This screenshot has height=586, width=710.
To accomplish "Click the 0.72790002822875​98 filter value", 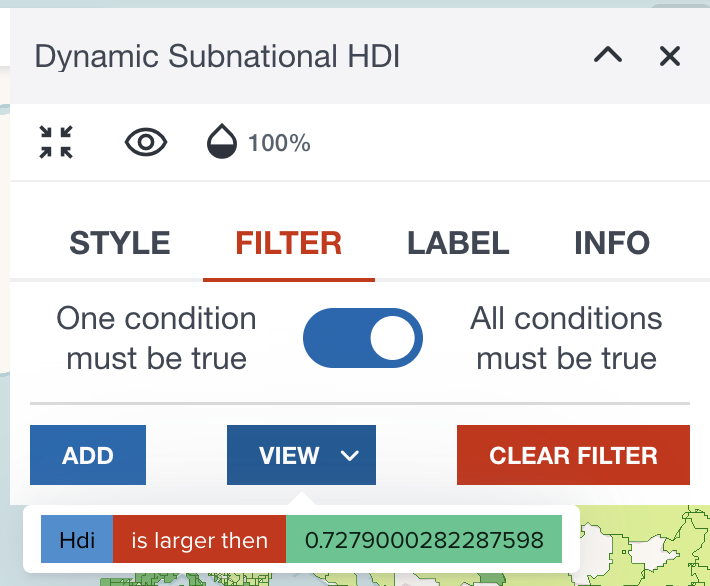I will [424, 539].
